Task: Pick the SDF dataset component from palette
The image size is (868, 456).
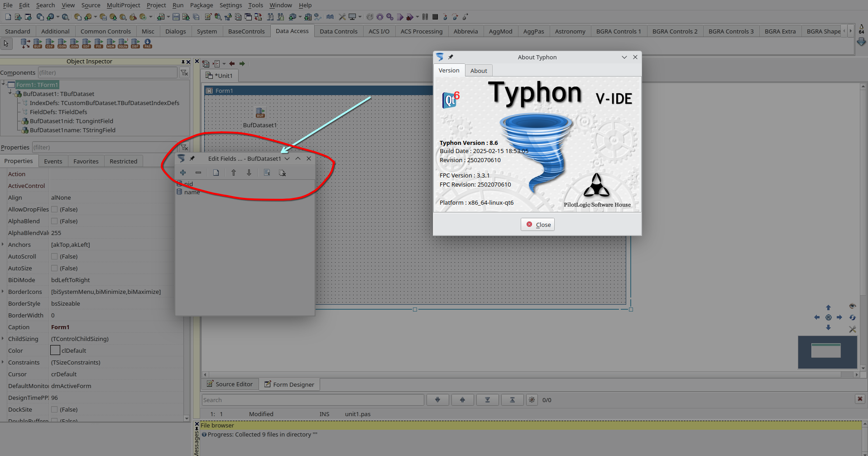Action: tap(86, 43)
